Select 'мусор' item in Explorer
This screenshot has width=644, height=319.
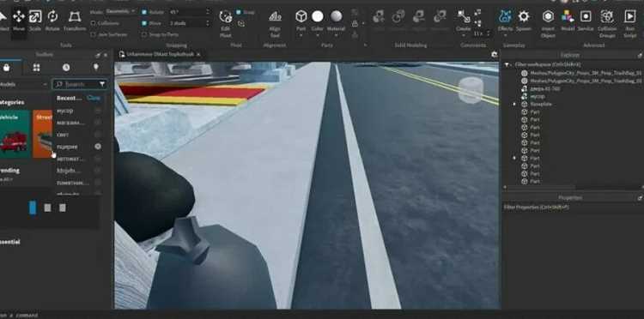point(538,96)
